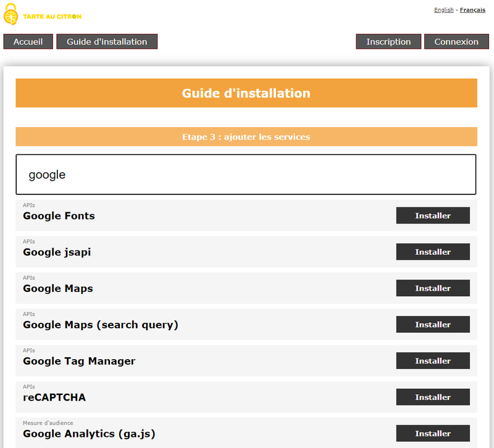Install the Google Maps service
This screenshot has width=494, height=448.
click(433, 288)
